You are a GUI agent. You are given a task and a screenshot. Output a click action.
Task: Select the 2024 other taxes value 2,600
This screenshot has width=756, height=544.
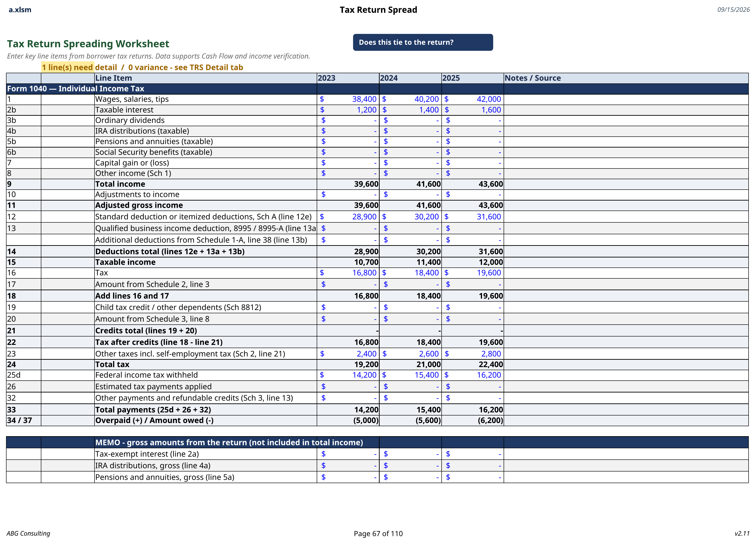(x=410, y=354)
